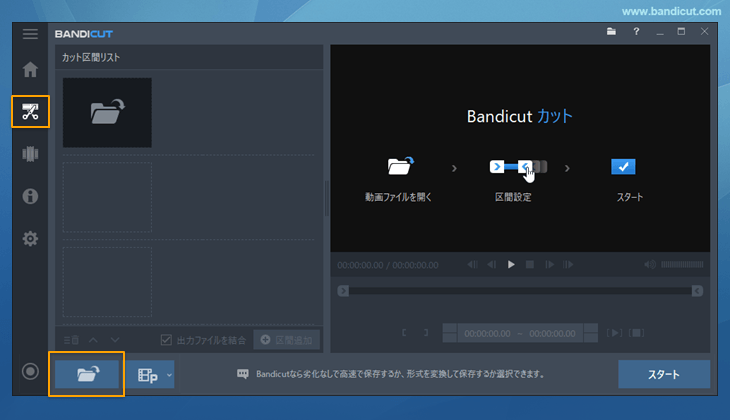730x420 pixels.
Task: Click the Bandicam record circle icon
Action: click(x=30, y=371)
